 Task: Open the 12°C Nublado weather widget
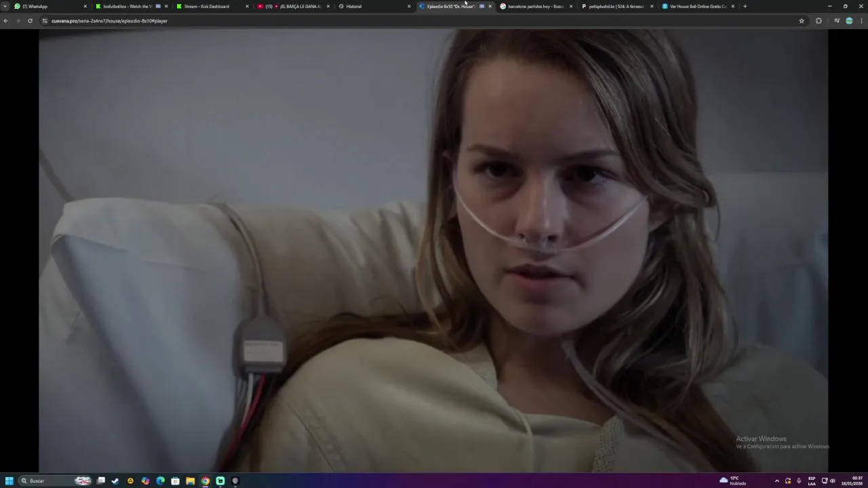coord(733,481)
